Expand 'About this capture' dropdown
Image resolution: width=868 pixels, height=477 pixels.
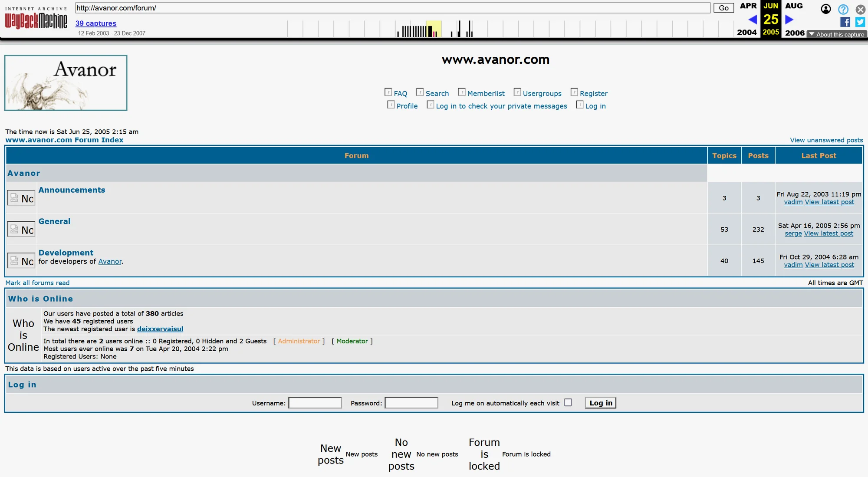(x=836, y=34)
